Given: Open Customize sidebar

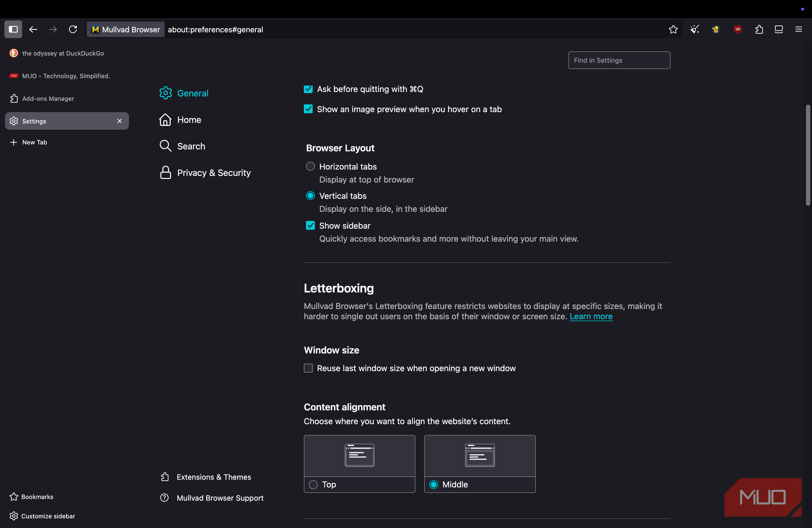Looking at the screenshot, I should point(42,516).
